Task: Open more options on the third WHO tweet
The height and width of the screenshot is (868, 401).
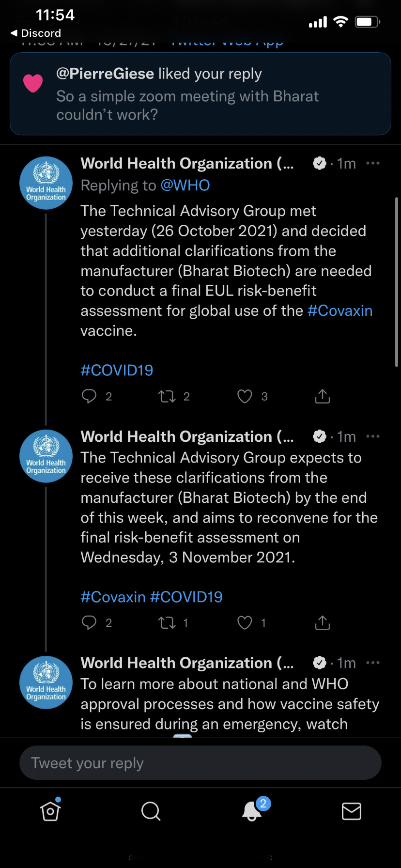Action: pyautogui.click(x=373, y=663)
